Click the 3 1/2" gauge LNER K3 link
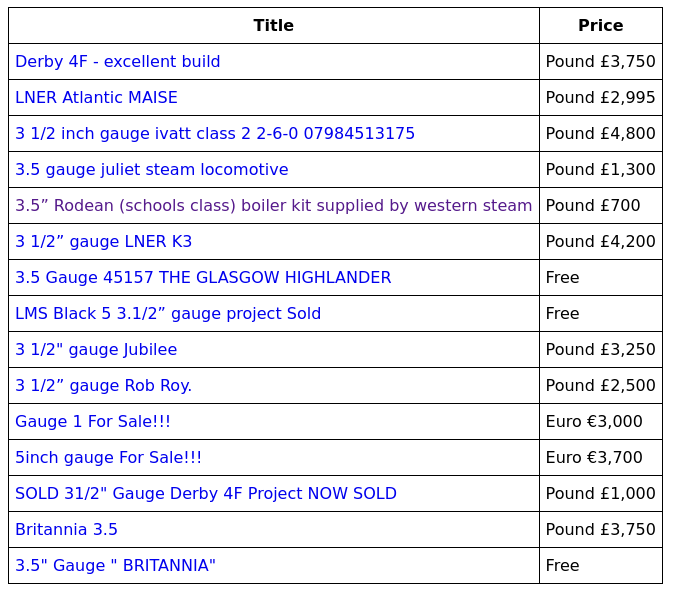 point(104,242)
